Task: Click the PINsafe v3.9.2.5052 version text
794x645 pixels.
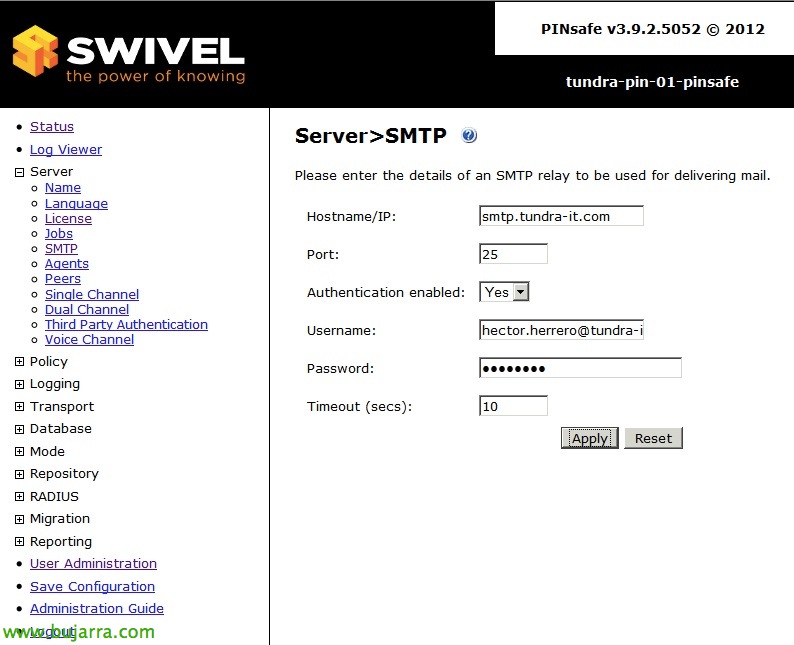Action: click(x=653, y=29)
